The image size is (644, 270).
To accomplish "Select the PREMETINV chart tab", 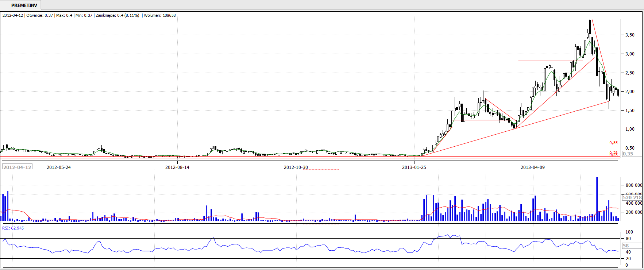I will [24, 5].
